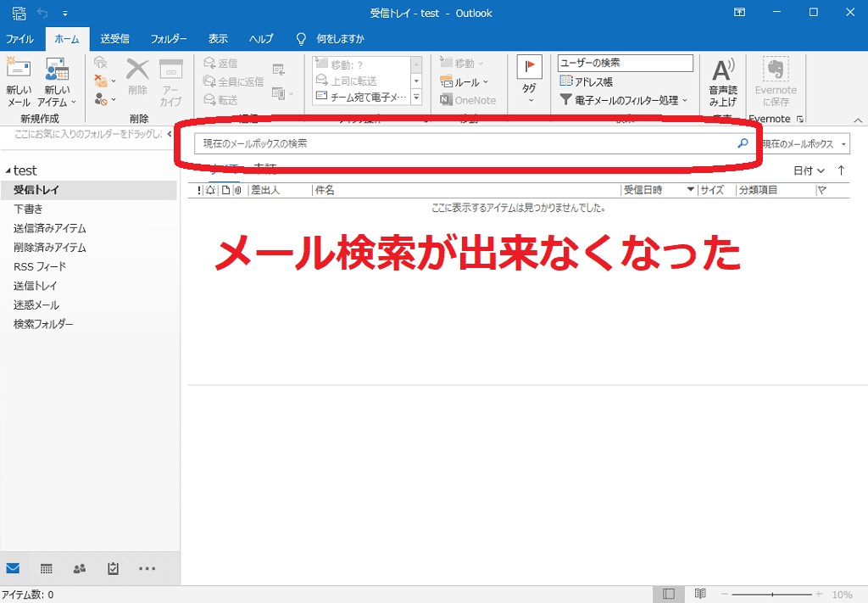The width and height of the screenshot is (868, 603).
Task: Open Tasks view in navigation bar
Action: click(113, 568)
